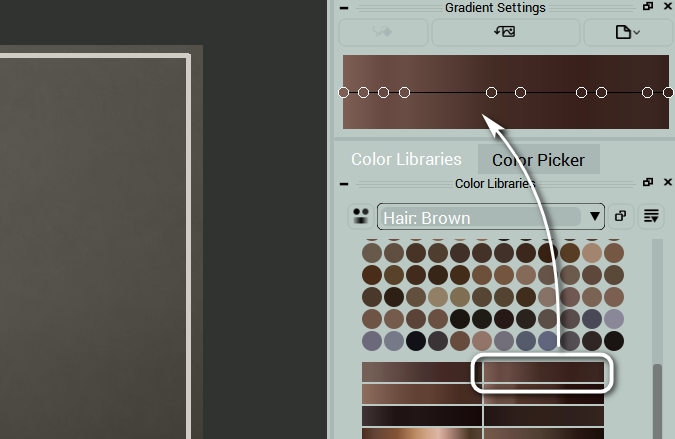Pick the light lavender swatch ending the fourth row
The width and height of the screenshot is (675, 439).
(614, 319)
